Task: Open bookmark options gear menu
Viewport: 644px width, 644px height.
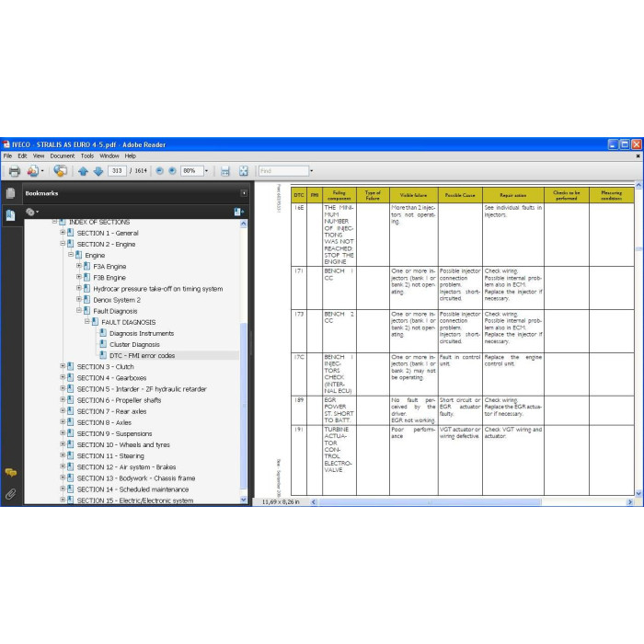Action: click(x=32, y=212)
